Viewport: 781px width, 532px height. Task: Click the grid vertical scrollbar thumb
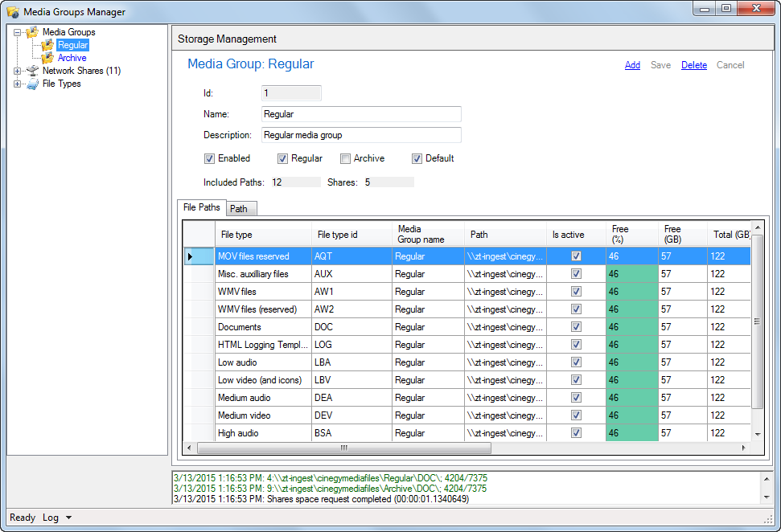pyautogui.click(x=757, y=321)
